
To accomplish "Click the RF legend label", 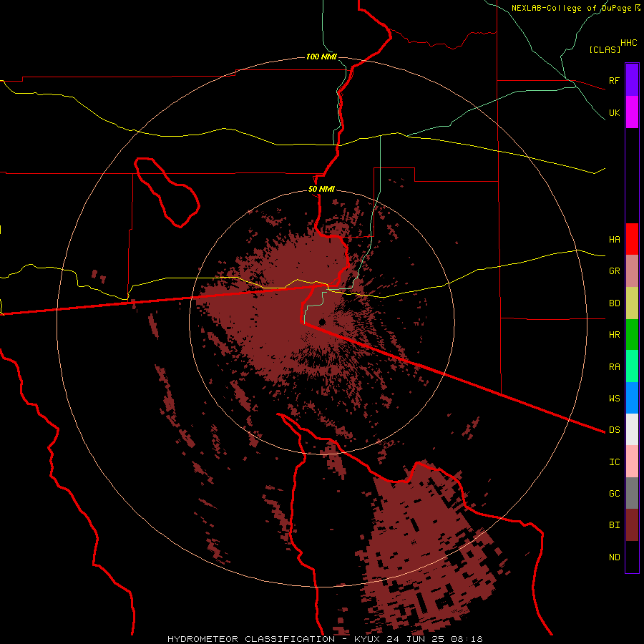I will [x=614, y=80].
